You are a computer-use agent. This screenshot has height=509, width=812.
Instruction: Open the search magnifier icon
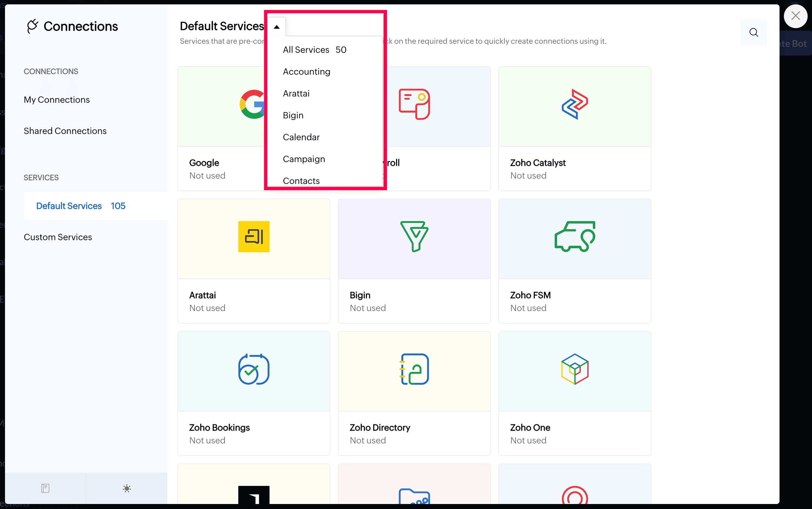753,32
